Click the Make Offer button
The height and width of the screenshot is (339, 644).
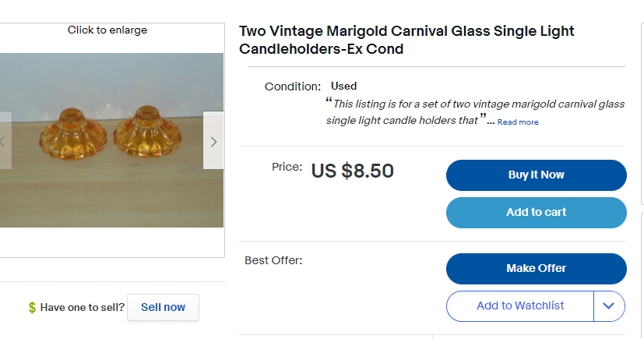click(x=536, y=268)
